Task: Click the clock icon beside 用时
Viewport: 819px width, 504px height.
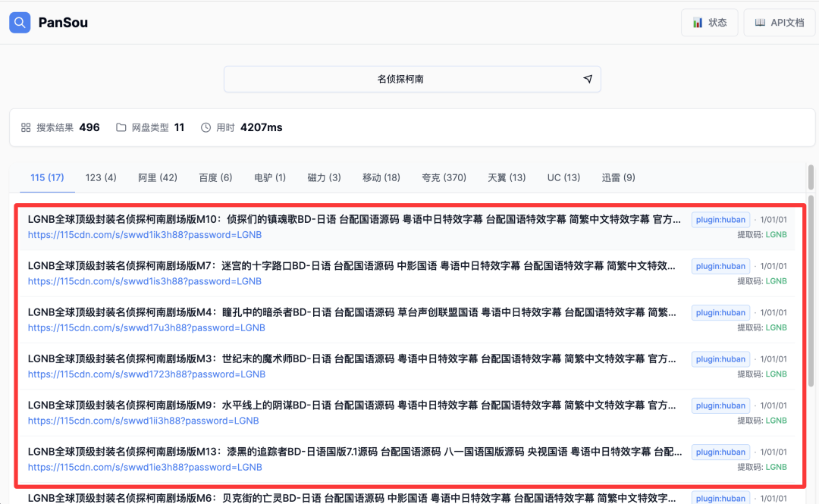Action: pos(206,127)
